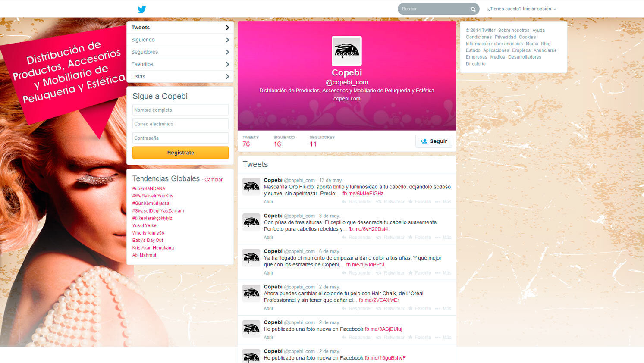Go to the Listas sidebar item
This screenshot has height=363, width=644.
tap(180, 76)
